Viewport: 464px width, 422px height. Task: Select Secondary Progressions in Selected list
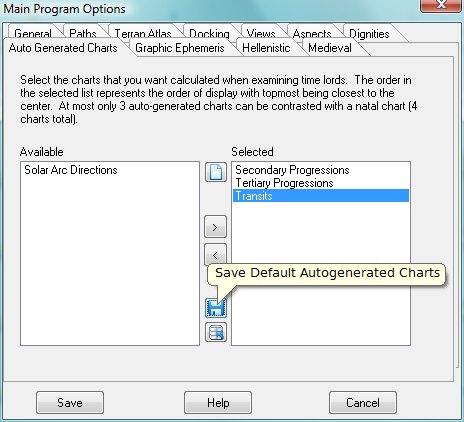(x=292, y=170)
